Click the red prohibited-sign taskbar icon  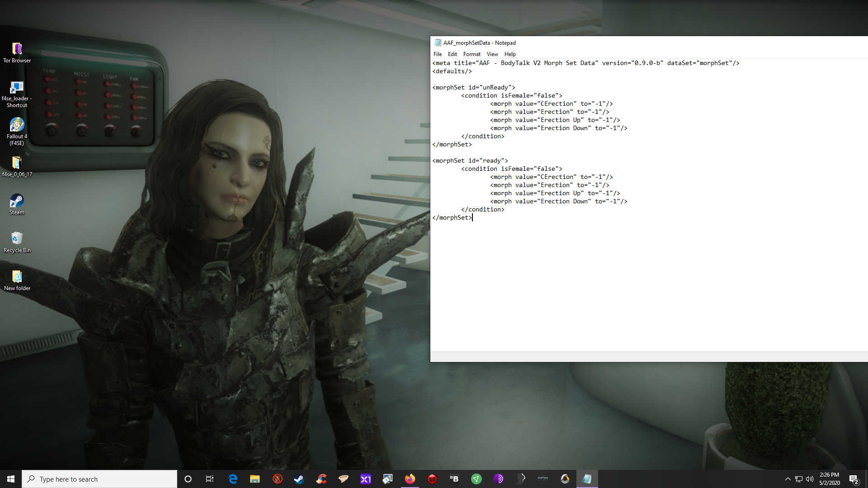click(277, 479)
